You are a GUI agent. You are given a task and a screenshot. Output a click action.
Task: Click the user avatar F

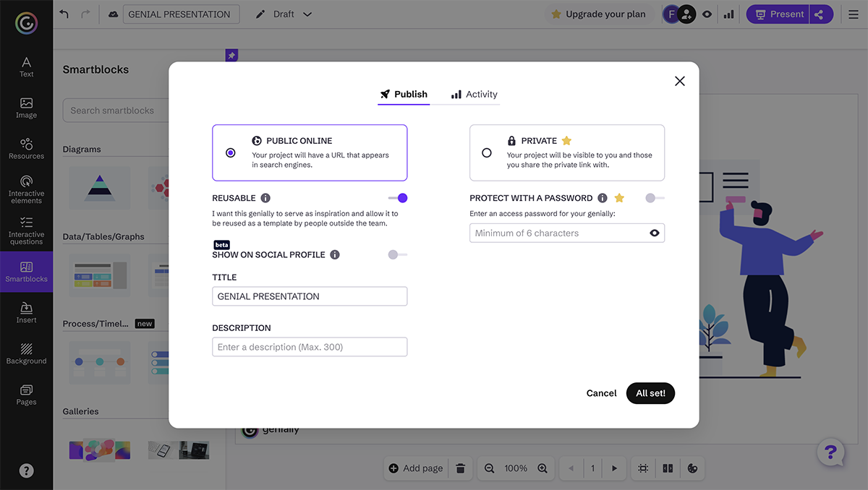[x=671, y=14]
